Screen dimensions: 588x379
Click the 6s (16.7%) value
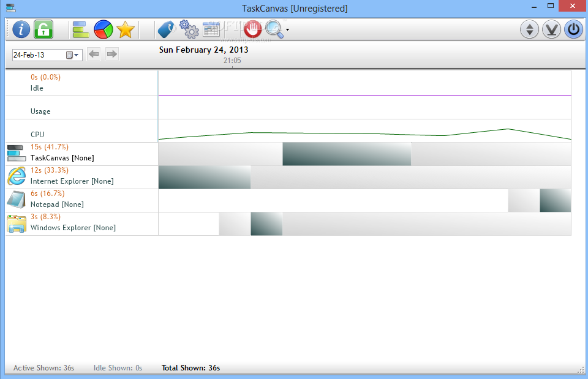pyautogui.click(x=48, y=193)
